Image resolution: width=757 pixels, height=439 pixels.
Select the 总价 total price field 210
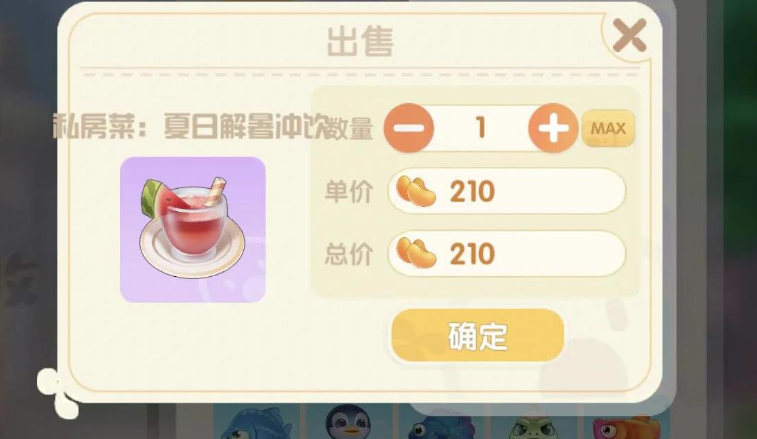507,254
